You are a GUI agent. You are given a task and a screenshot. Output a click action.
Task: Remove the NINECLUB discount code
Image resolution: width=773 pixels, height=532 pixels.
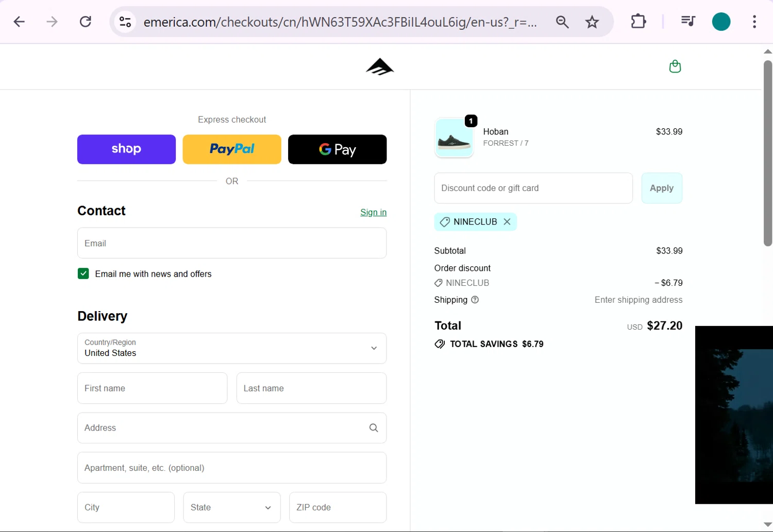pos(507,221)
